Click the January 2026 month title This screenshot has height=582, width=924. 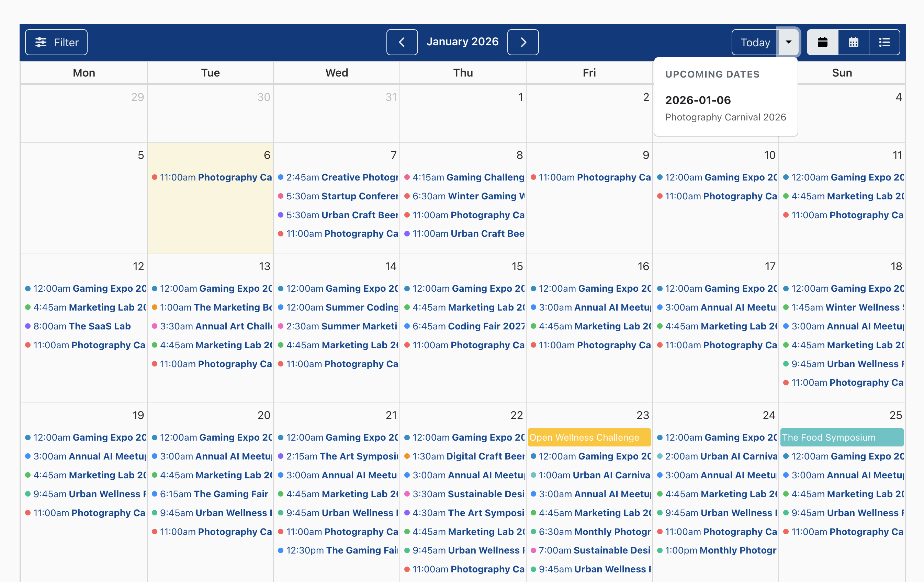click(x=462, y=42)
